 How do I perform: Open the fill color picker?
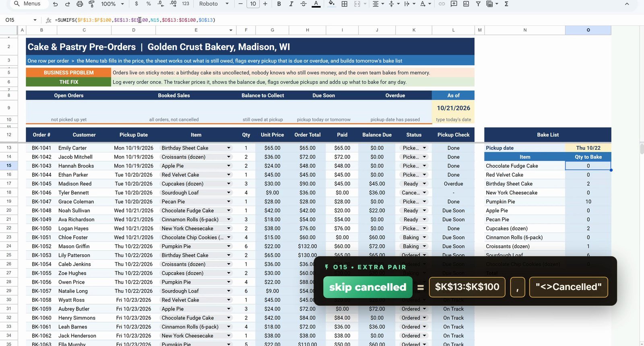click(x=332, y=4)
